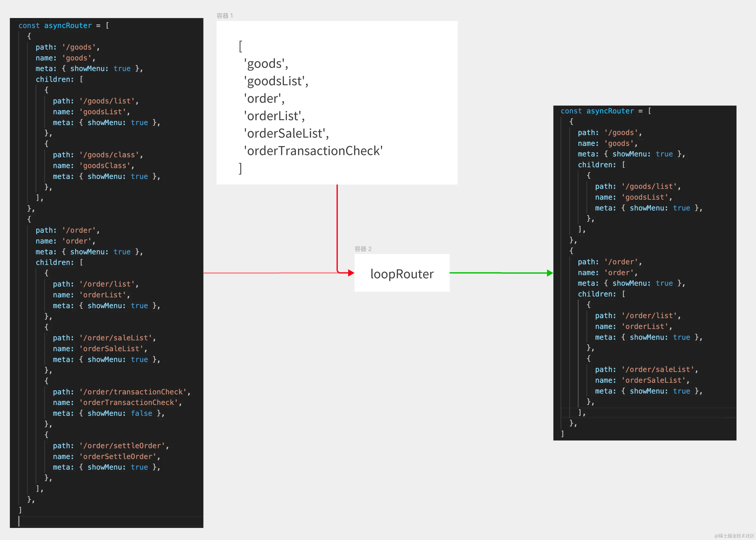This screenshot has height=540, width=756.
Task: Click the false value of showMenu
Action: click(141, 413)
